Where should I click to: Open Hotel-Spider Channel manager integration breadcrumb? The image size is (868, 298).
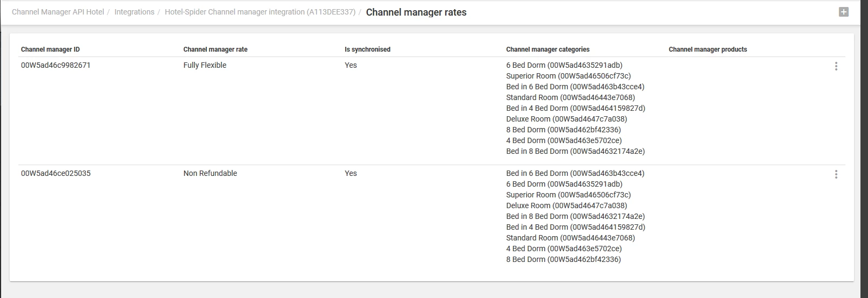tap(260, 12)
